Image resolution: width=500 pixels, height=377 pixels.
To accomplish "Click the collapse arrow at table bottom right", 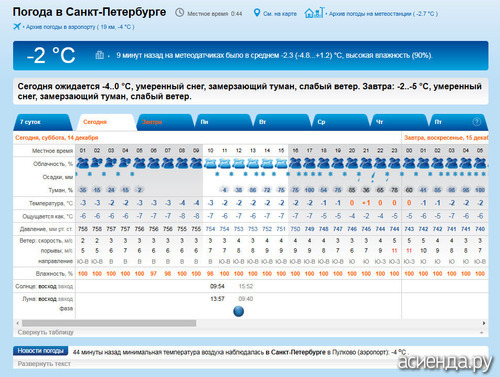I will click(482, 332).
